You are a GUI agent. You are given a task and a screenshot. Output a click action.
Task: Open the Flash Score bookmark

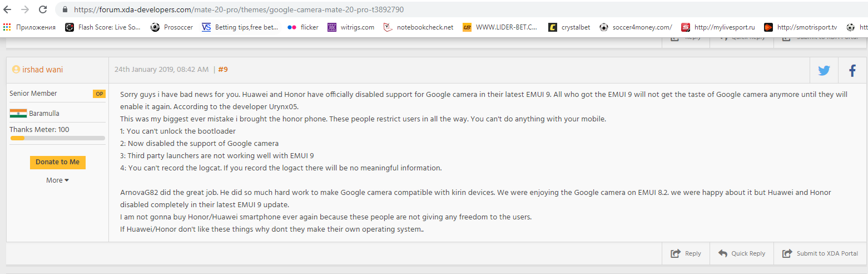coord(103,27)
